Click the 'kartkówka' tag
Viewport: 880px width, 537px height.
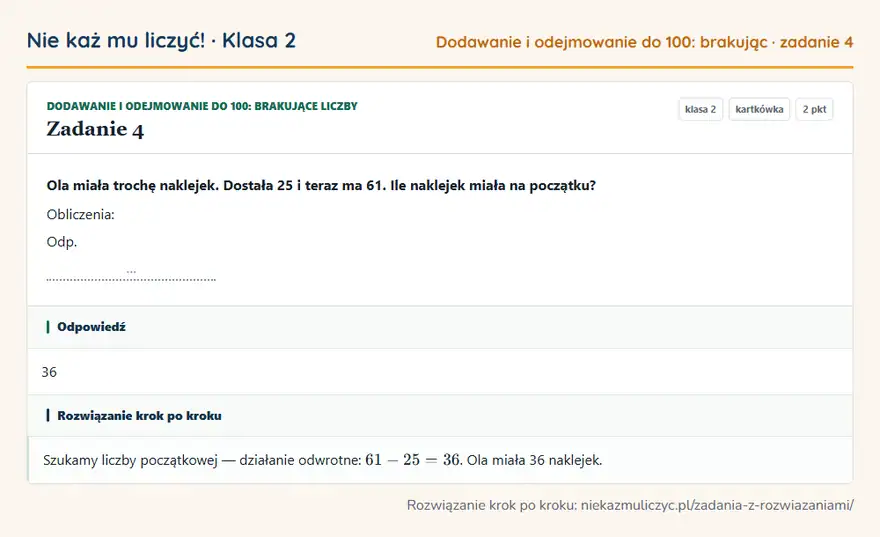(x=759, y=109)
